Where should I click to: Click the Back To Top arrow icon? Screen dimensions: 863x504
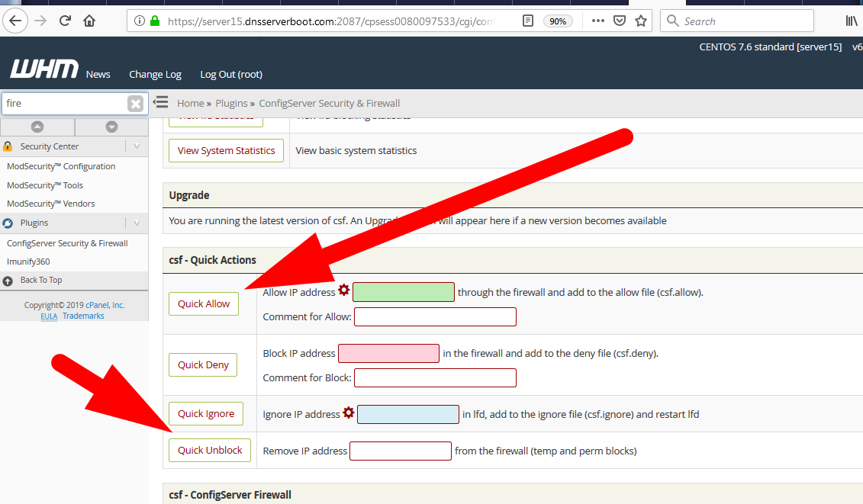[8, 281]
